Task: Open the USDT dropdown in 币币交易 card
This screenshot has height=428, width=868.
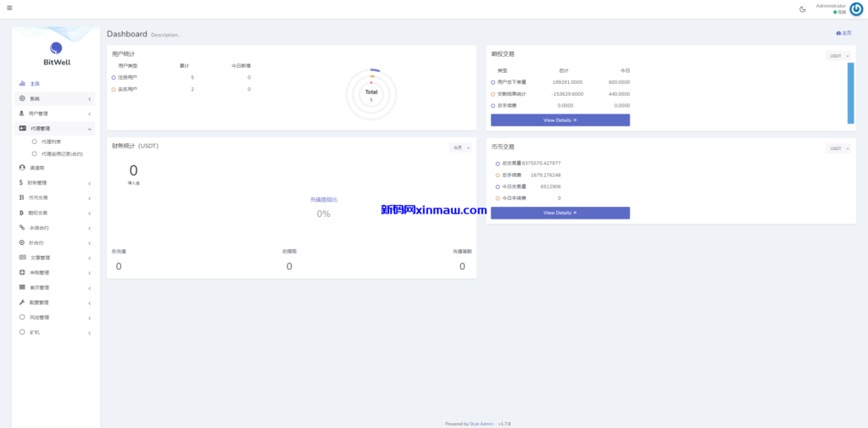Action: pyautogui.click(x=837, y=148)
